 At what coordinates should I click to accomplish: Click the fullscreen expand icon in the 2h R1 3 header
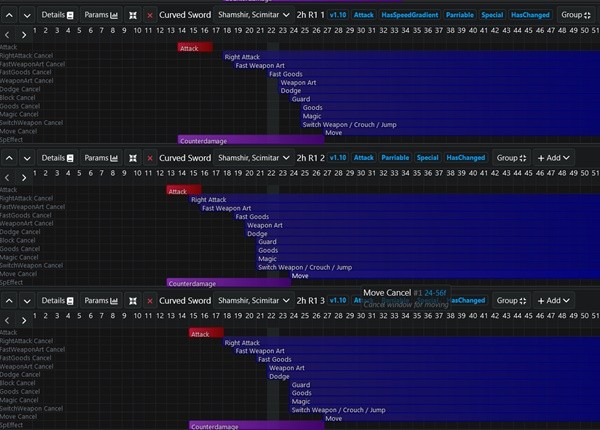132,300
